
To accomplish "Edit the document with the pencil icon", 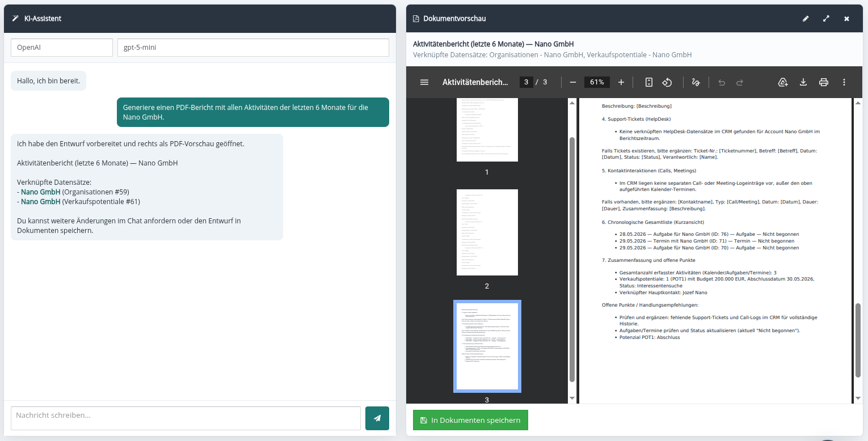I will (x=806, y=19).
